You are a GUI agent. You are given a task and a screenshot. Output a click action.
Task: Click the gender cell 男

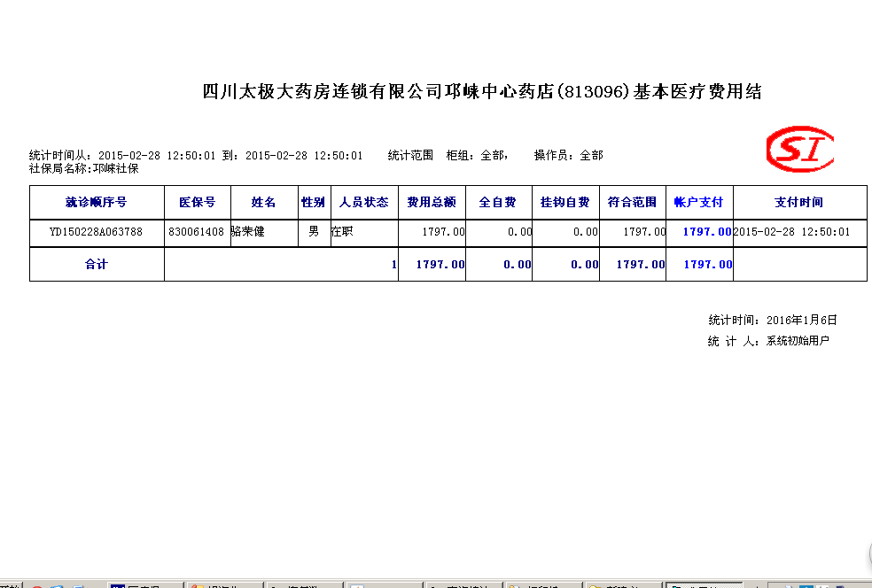tap(314, 232)
